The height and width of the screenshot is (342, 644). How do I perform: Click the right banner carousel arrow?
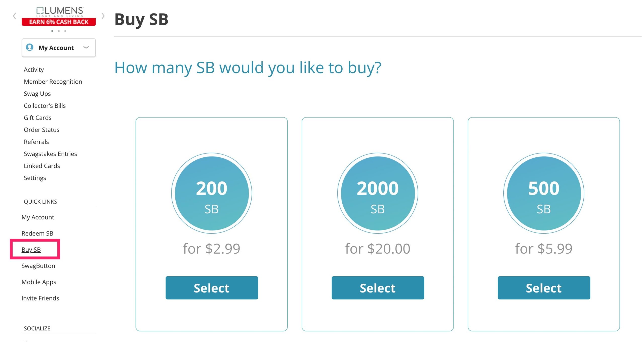point(103,16)
